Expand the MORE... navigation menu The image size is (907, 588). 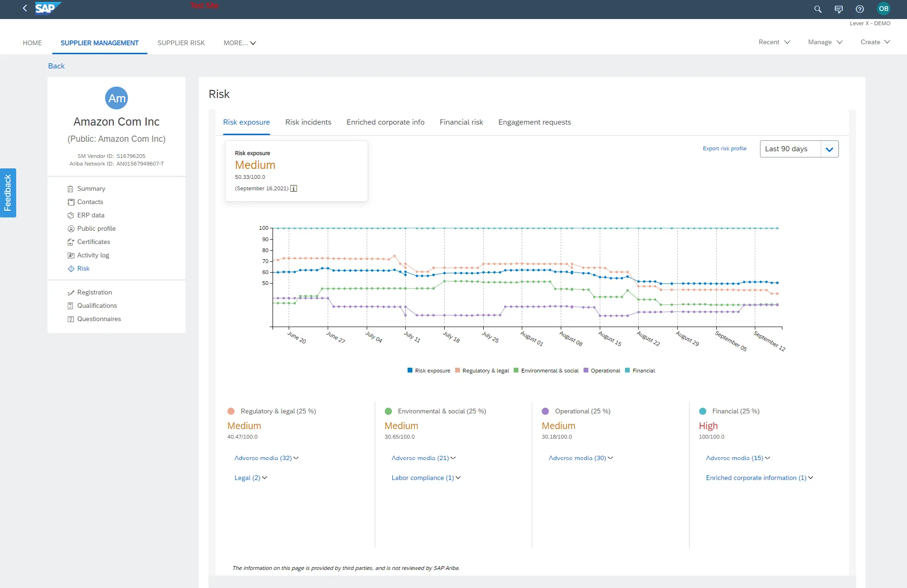(x=240, y=43)
